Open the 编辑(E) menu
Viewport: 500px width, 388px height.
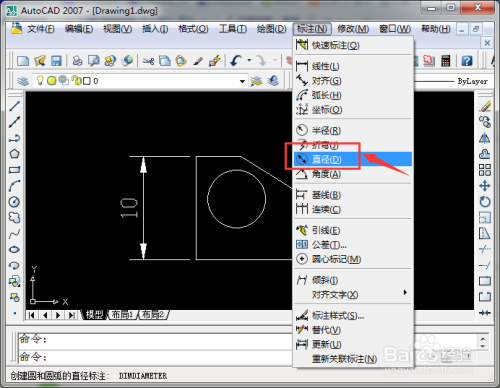[79, 29]
